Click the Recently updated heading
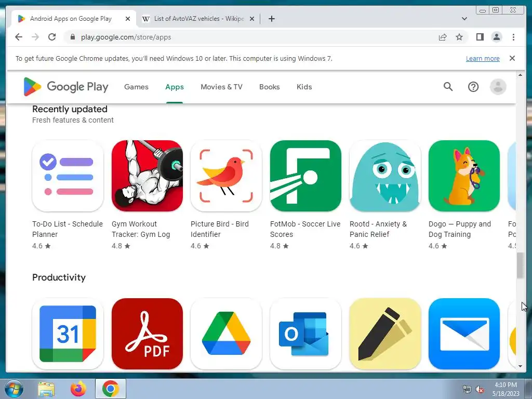The width and height of the screenshot is (532, 399). [x=70, y=109]
